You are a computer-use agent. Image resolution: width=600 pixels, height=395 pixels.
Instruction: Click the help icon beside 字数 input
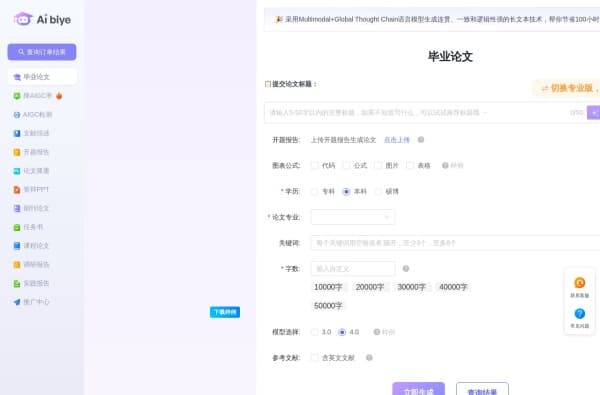[x=406, y=269]
